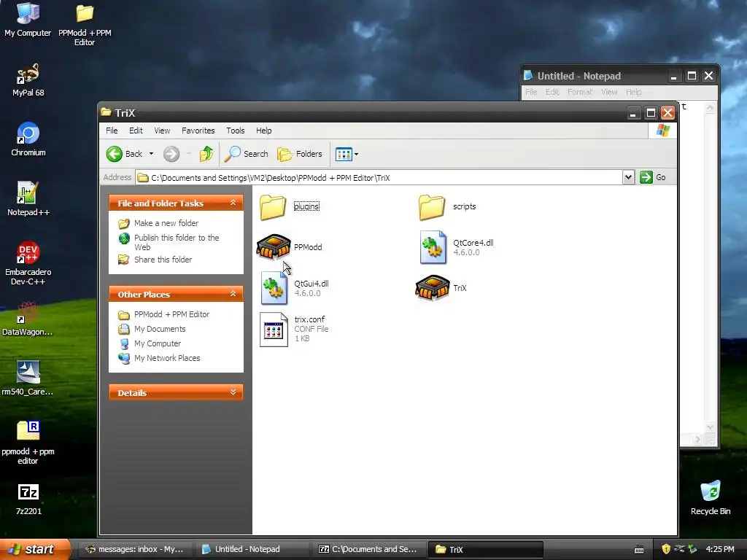Select the trix.conf file icon
The width and height of the screenshot is (747, 560).
click(x=274, y=329)
